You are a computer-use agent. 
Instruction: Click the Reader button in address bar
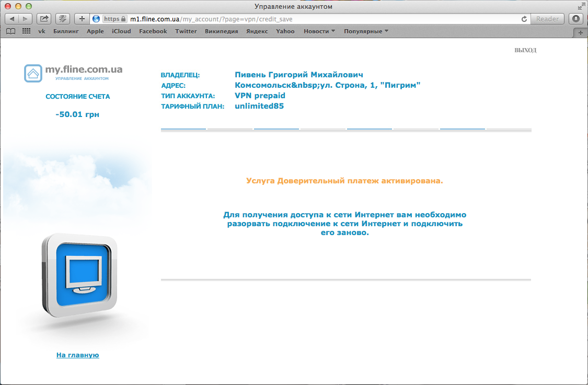pyautogui.click(x=548, y=19)
